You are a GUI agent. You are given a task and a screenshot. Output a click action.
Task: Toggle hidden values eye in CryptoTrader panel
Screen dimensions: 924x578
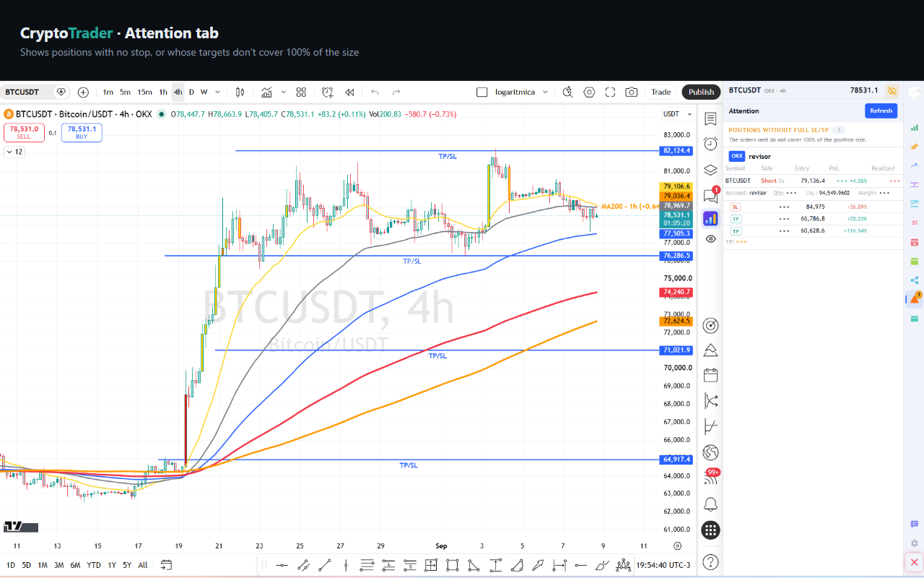(892, 91)
